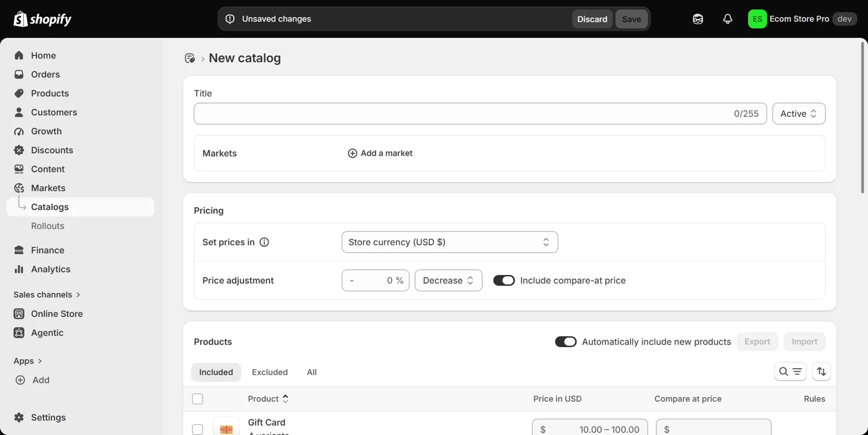The image size is (868, 435).
Task: Click the Online Store icon
Action: (x=19, y=314)
